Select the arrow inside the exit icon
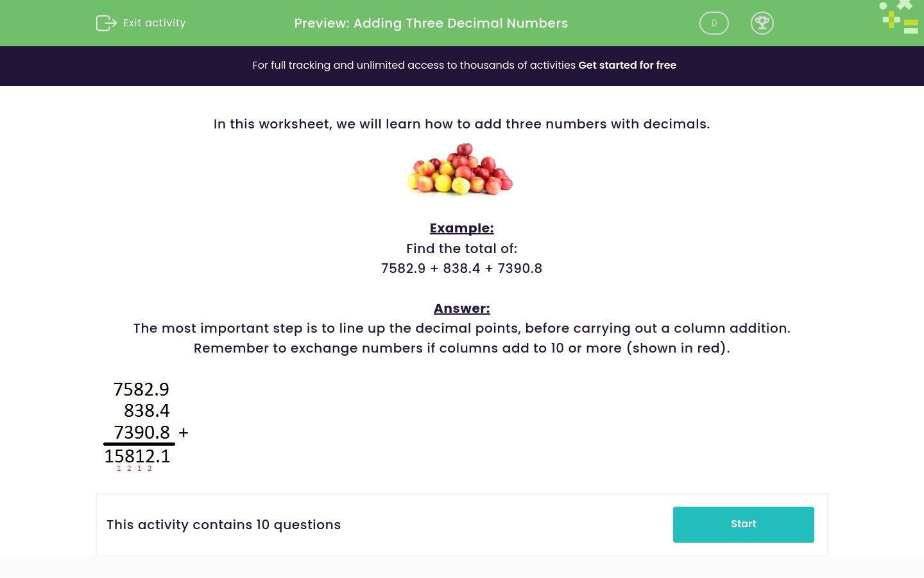Viewport: 924px width, 578px height. point(110,23)
